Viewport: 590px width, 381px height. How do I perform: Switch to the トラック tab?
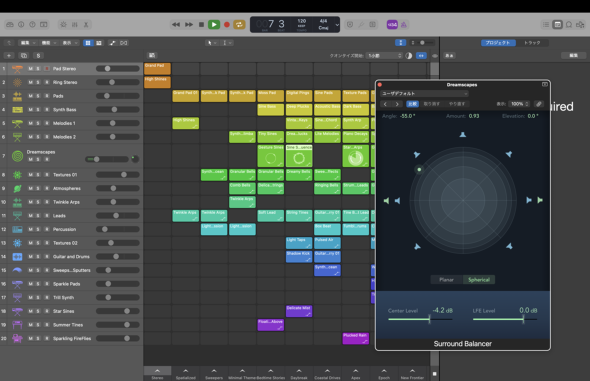coord(532,43)
